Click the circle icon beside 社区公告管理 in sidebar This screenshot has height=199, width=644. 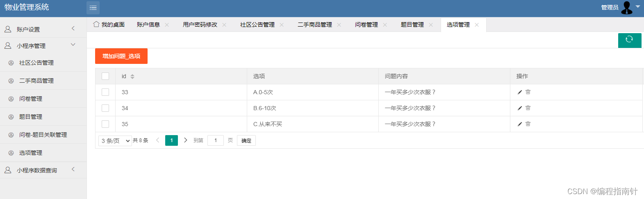(x=11, y=63)
